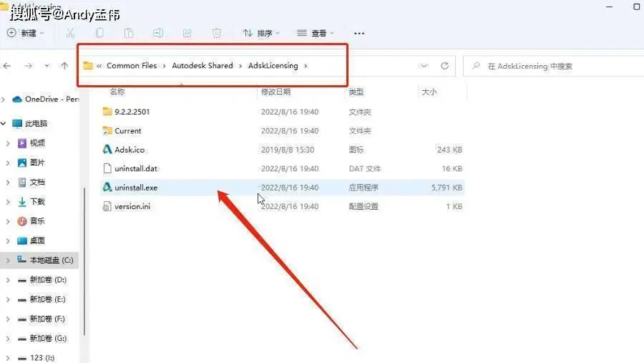
Task: Navigate back with the left arrow
Action: click(7, 66)
